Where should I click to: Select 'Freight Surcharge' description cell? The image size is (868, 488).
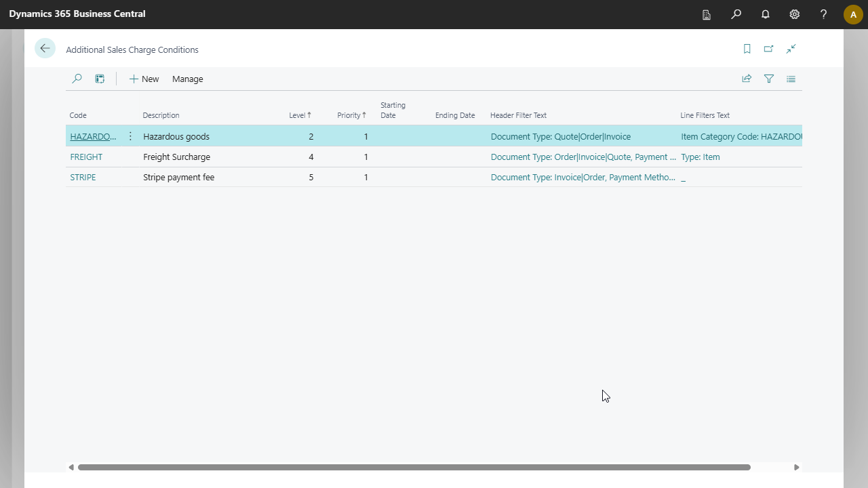[176, 157]
